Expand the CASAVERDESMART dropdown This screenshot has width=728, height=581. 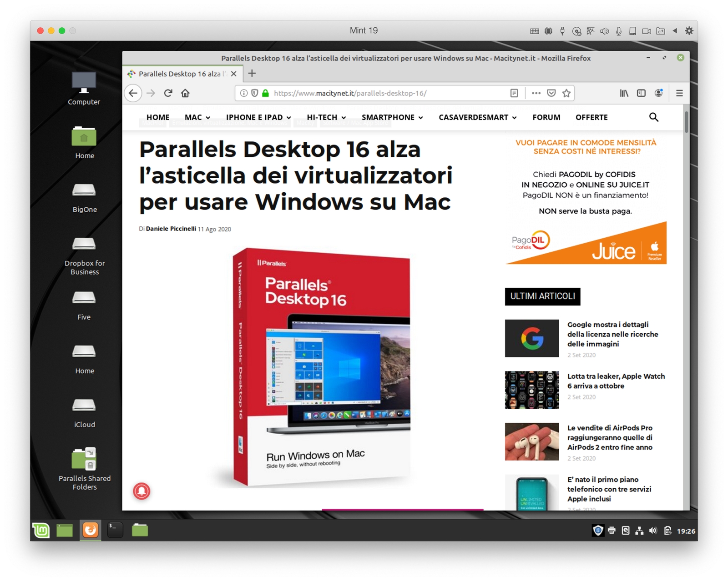point(478,117)
